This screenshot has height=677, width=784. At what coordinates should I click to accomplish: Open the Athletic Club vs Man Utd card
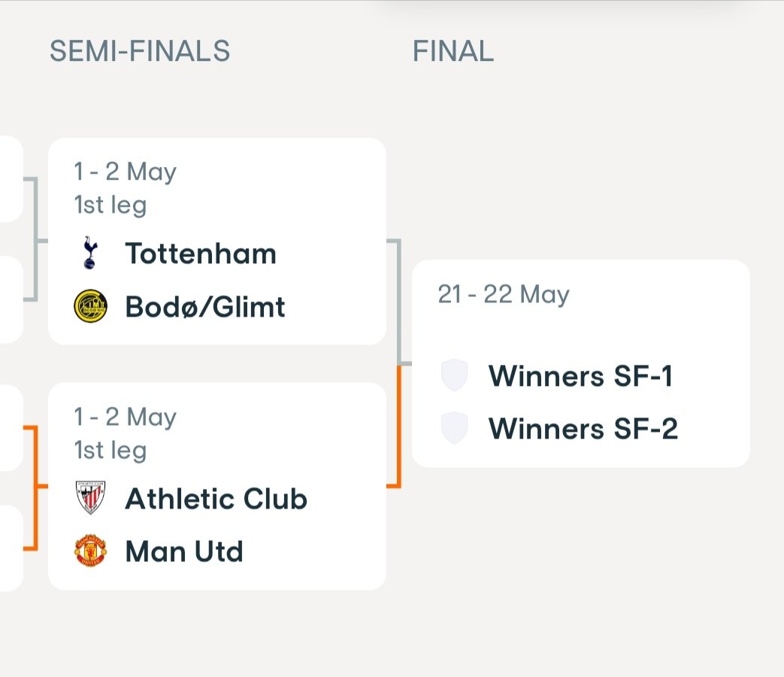217,487
